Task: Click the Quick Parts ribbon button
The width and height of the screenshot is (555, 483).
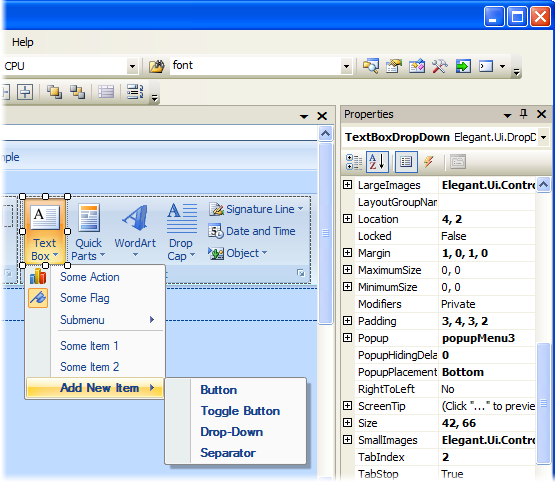Action: (x=88, y=231)
